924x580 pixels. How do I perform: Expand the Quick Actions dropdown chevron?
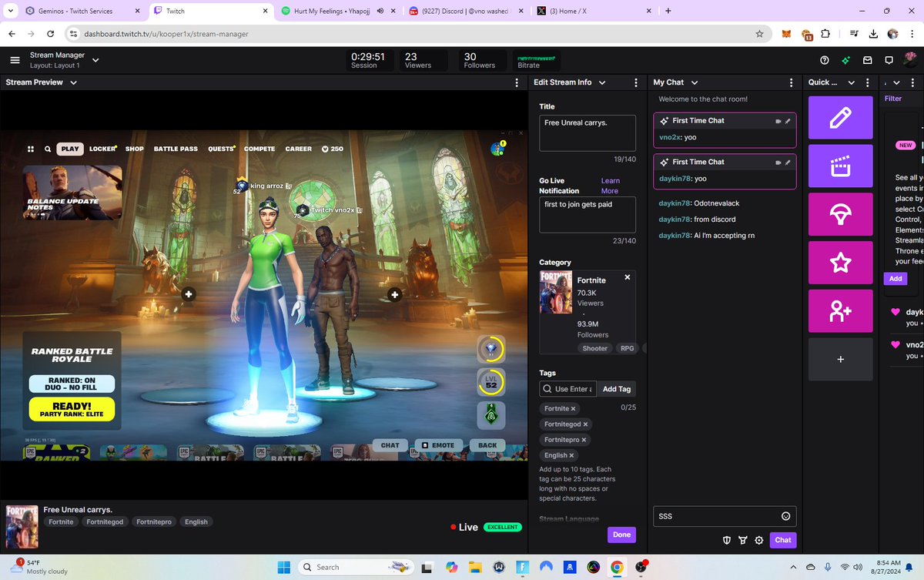click(x=851, y=82)
